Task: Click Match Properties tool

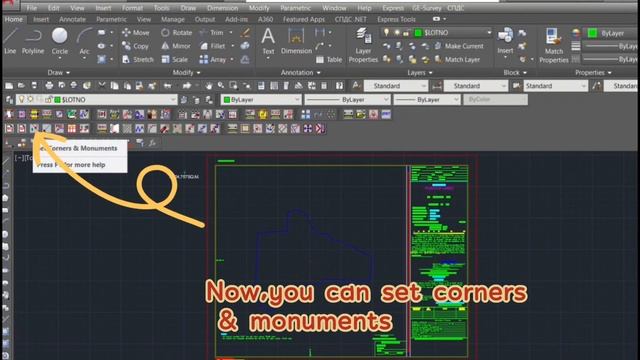Action: (x=553, y=45)
